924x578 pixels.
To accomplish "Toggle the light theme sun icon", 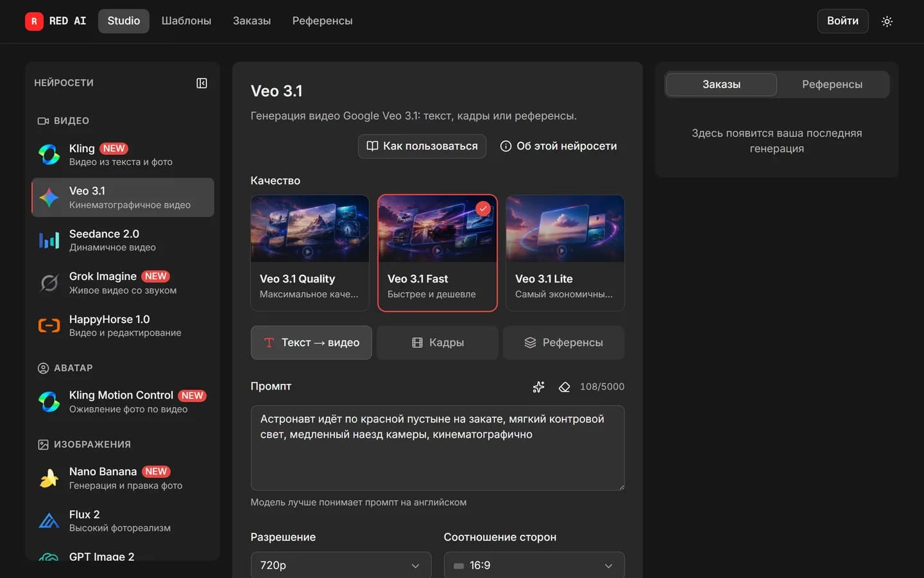I will (x=887, y=21).
